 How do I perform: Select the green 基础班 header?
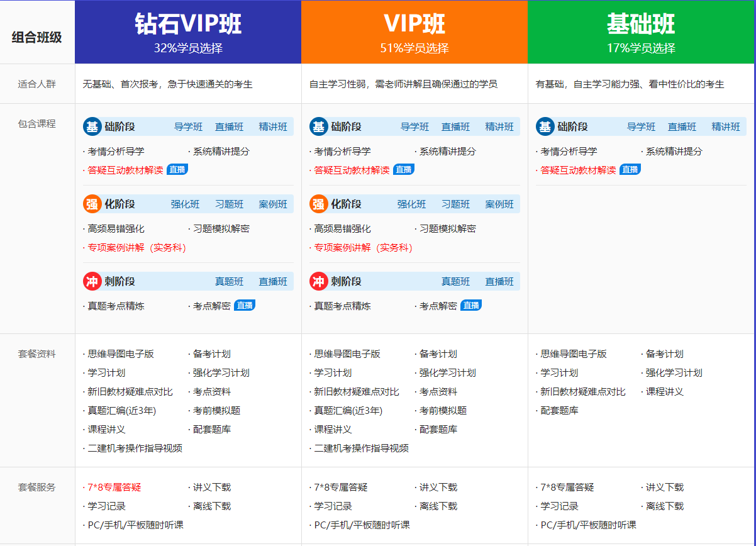click(641, 32)
